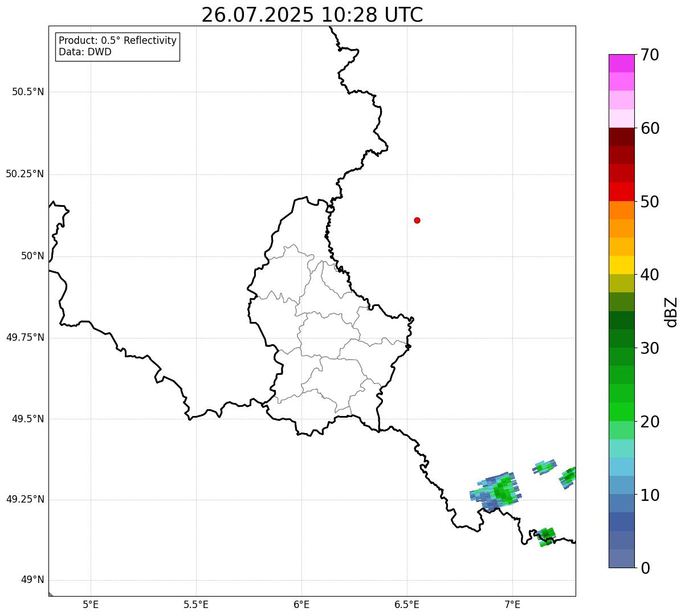
Task: Click the '6.5°E' longitude axis label
Action: [x=407, y=604]
